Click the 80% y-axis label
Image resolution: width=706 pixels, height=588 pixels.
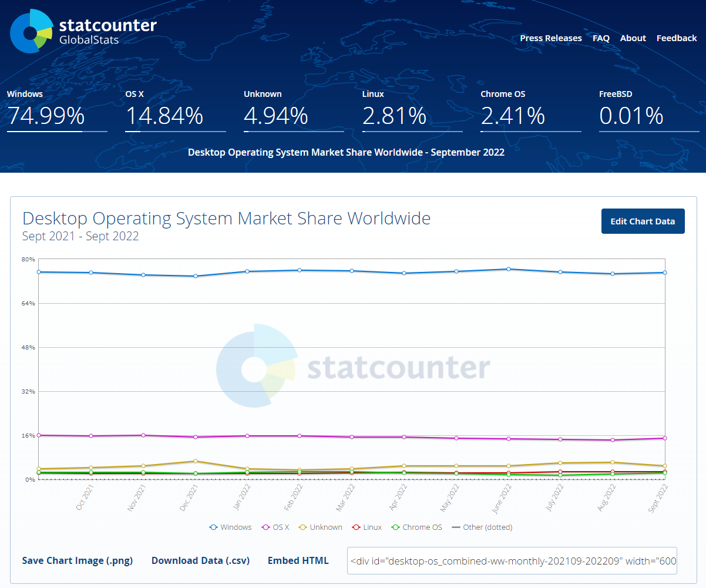(29, 260)
